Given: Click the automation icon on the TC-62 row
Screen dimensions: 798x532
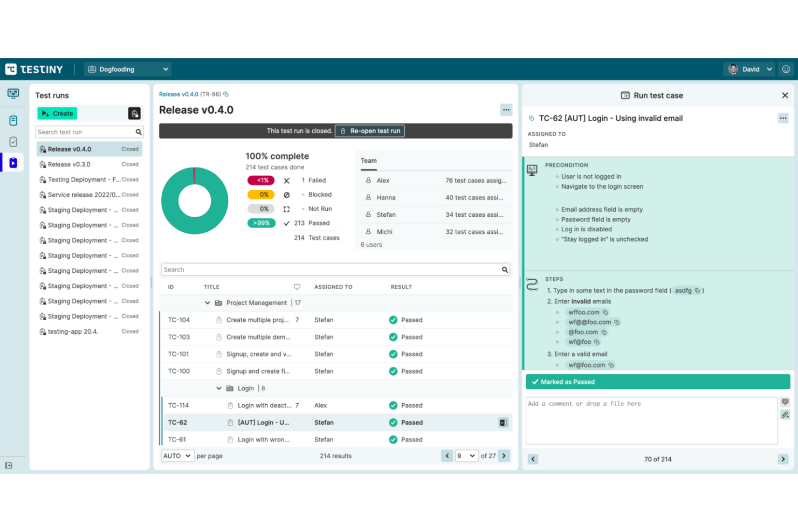Looking at the screenshot, I should tap(503, 423).
